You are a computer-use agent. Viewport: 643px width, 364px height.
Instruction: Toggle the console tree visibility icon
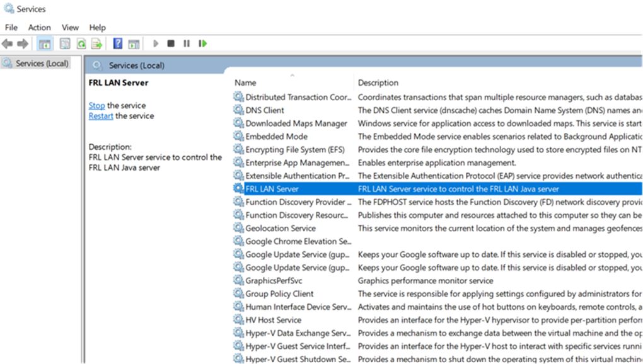pos(45,43)
